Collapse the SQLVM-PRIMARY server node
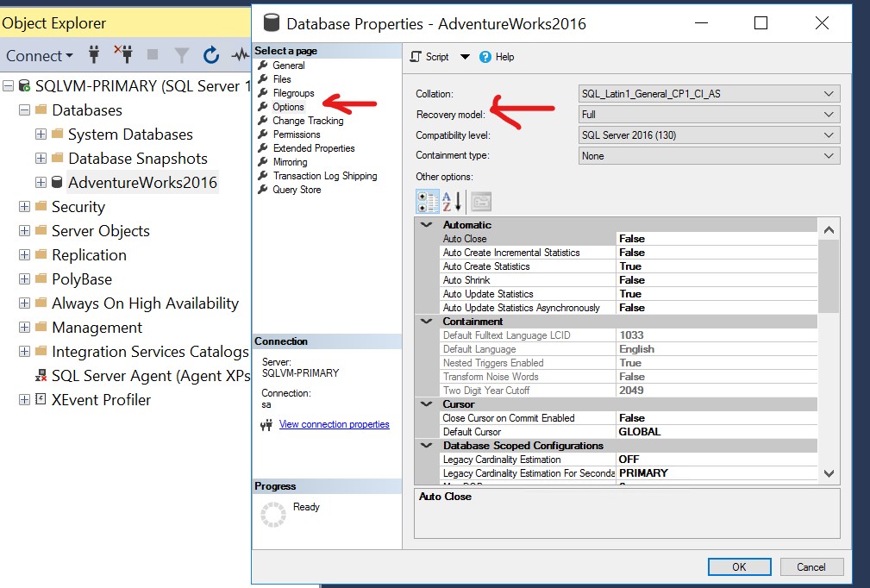 pyautogui.click(x=9, y=86)
